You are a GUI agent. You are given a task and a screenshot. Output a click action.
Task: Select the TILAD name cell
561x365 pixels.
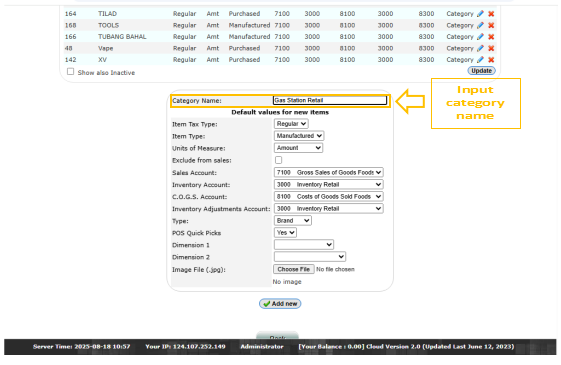(107, 14)
